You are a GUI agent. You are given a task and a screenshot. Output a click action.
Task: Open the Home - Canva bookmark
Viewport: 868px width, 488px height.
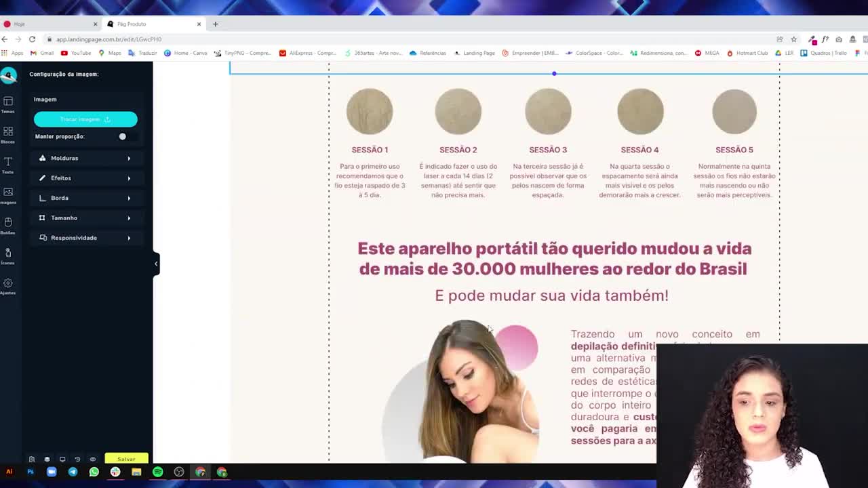pos(186,53)
